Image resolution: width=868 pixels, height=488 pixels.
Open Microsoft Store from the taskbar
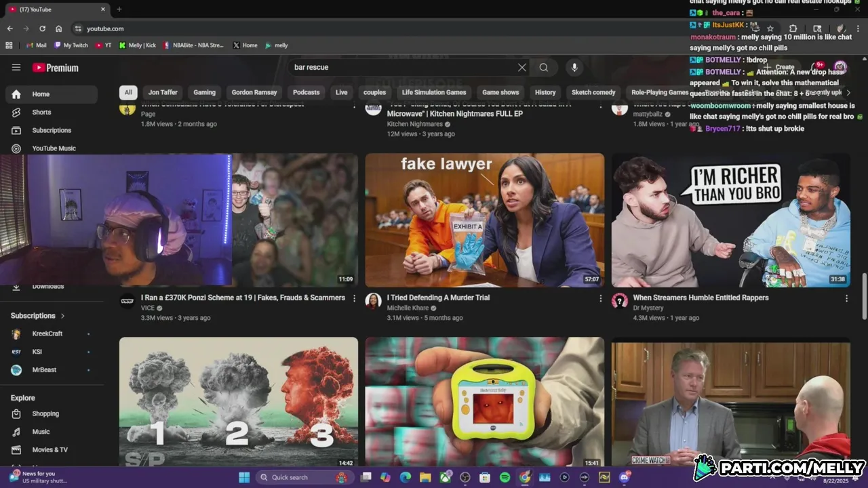point(485,477)
